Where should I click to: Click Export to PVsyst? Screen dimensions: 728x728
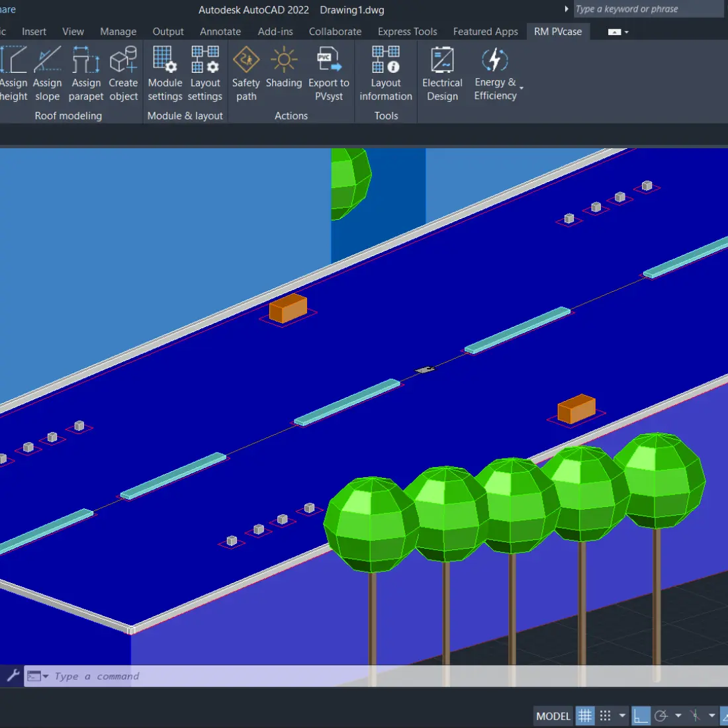click(329, 73)
